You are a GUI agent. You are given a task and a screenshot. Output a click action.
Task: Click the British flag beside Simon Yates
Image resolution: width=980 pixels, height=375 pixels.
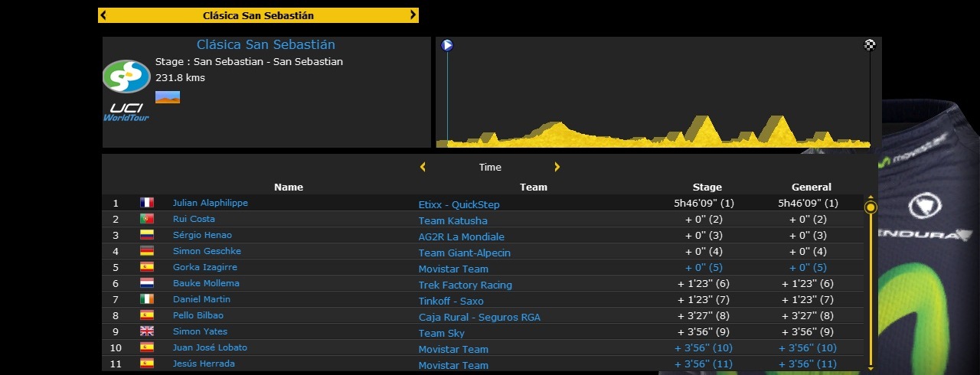147,331
